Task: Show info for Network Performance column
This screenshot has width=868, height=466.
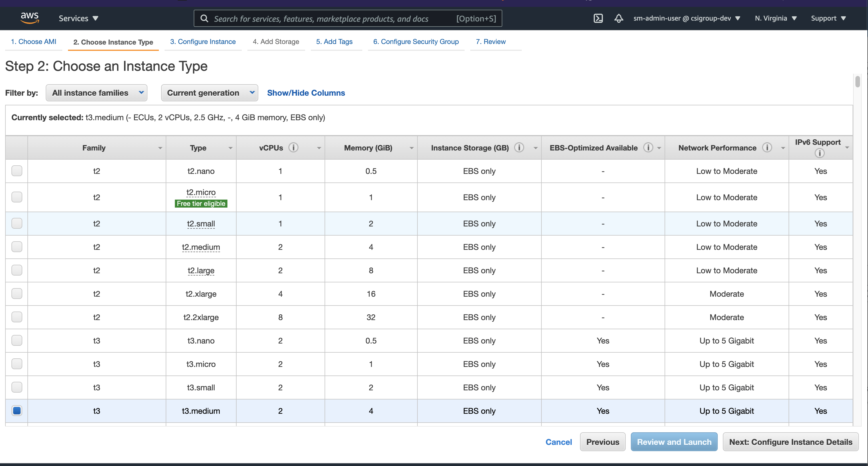Action: pyautogui.click(x=767, y=147)
